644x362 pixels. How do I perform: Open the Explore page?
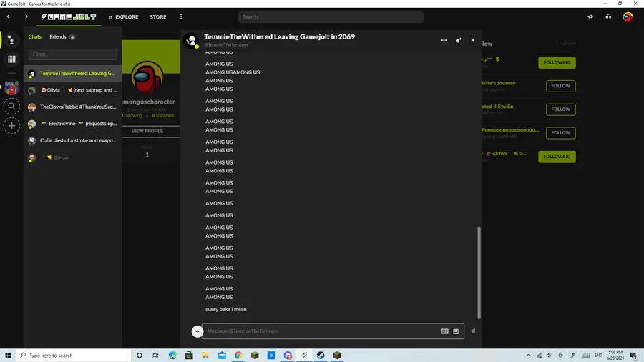tap(124, 17)
